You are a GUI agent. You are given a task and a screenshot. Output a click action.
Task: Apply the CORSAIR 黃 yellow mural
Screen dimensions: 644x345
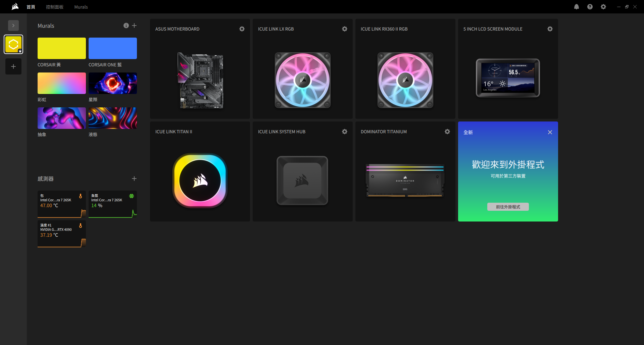pyautogui.click(x=62, y=48)
